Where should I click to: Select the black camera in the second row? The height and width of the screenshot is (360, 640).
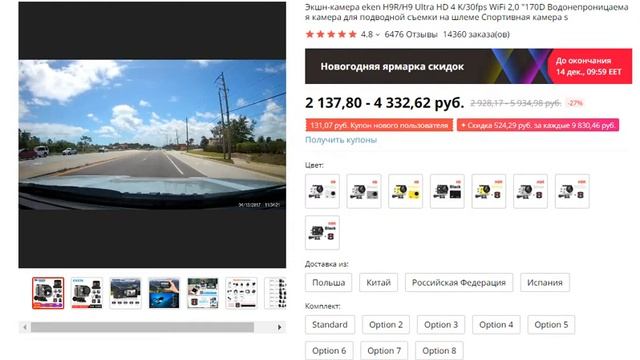pyautogui.click(x=322, y=233)
